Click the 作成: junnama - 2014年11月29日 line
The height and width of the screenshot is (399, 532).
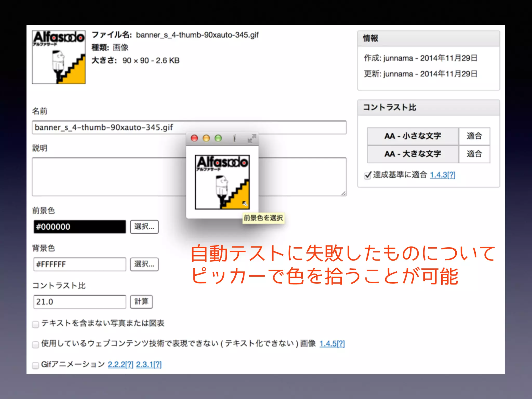point(421,58)
